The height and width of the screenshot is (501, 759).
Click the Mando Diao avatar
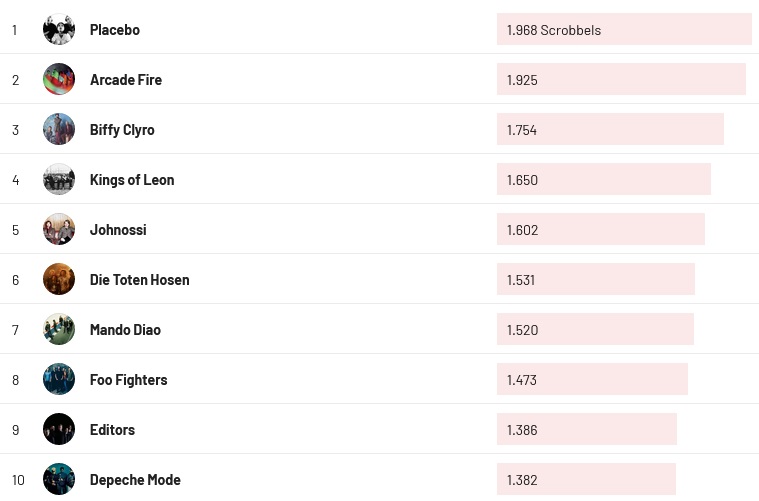coord(59,329)
